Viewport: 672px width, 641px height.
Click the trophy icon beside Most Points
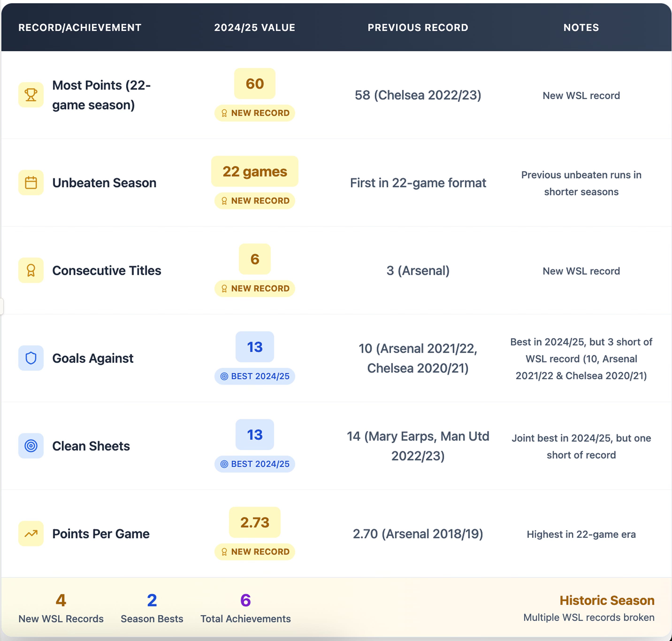pyautogui.click(x=31, y=95)
